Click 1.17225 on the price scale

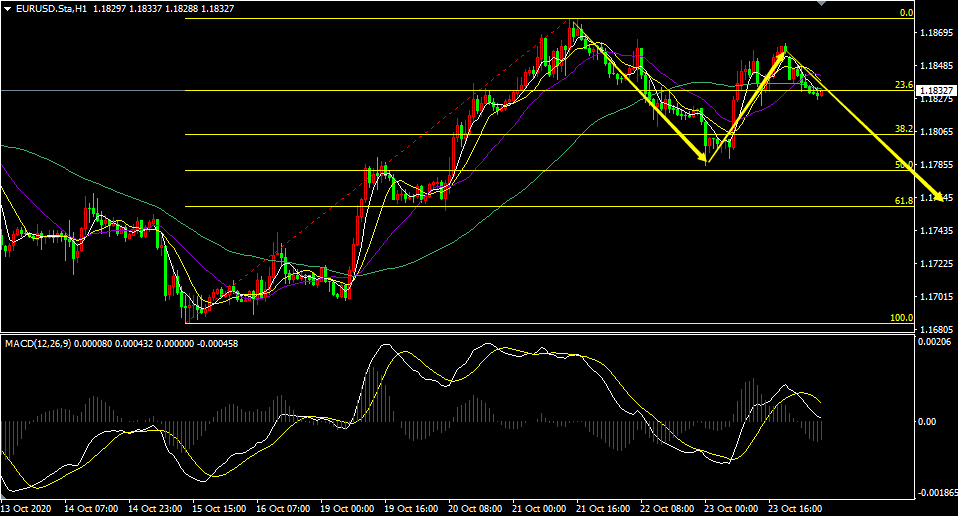click(x=937, y=263)
